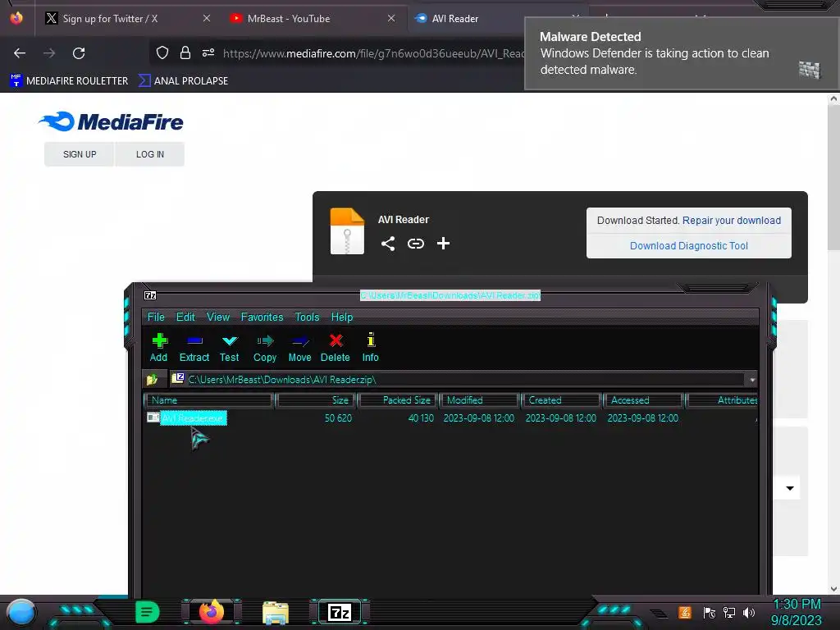Click the Malware Detected notification
Screen dimensions: 840x630
682,53
